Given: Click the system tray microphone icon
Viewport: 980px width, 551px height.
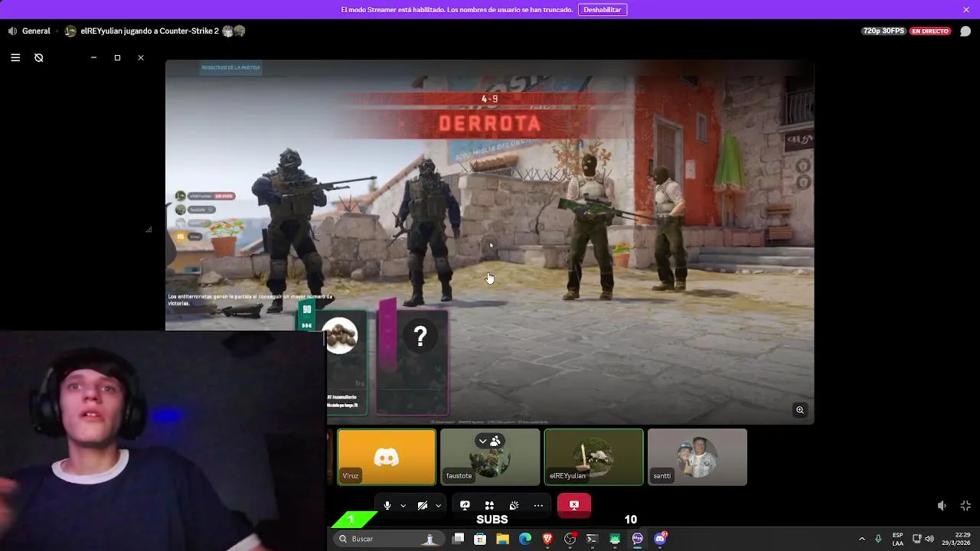Looking at the screenshot, I should click(x=878, y=539).
